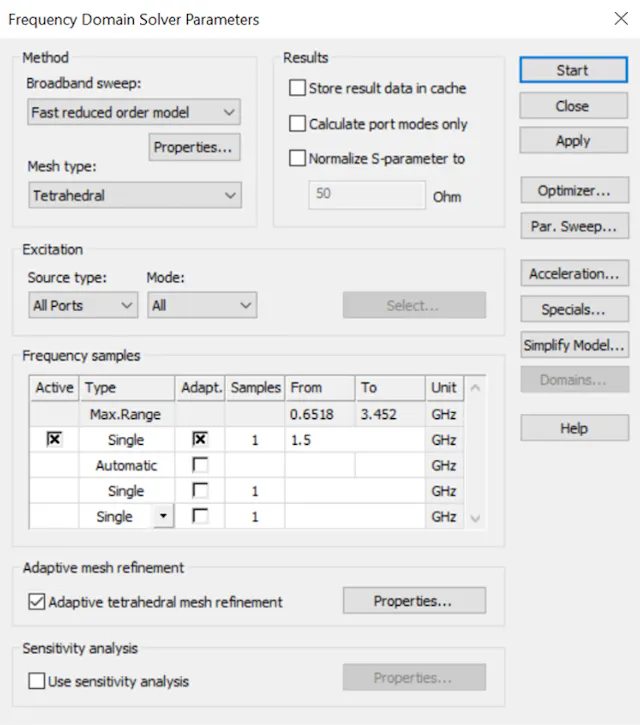Open the Specials dialog
The width and height of the screenshot is (640, 725).
click(x=574, y=309)
